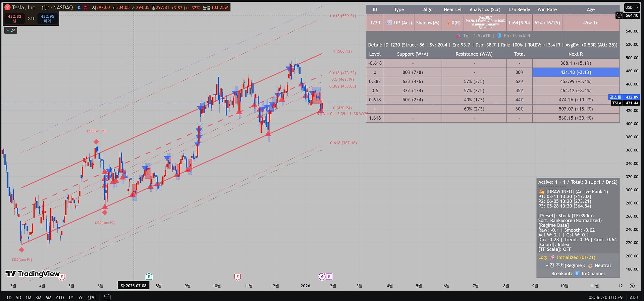Click the diamond marker at 1230 P2
The image size is (644, 301).
coord(105,212)
